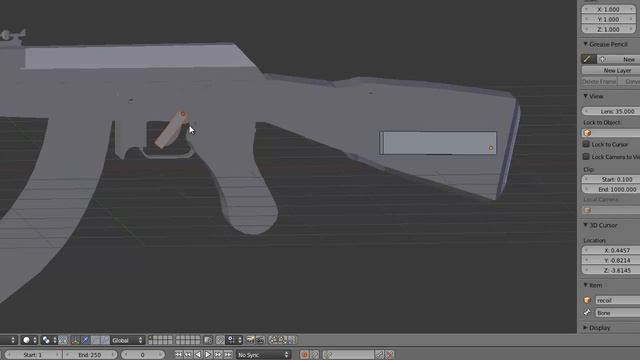Toggle the 3D manipulator widget icon

(x=75, y=340)
